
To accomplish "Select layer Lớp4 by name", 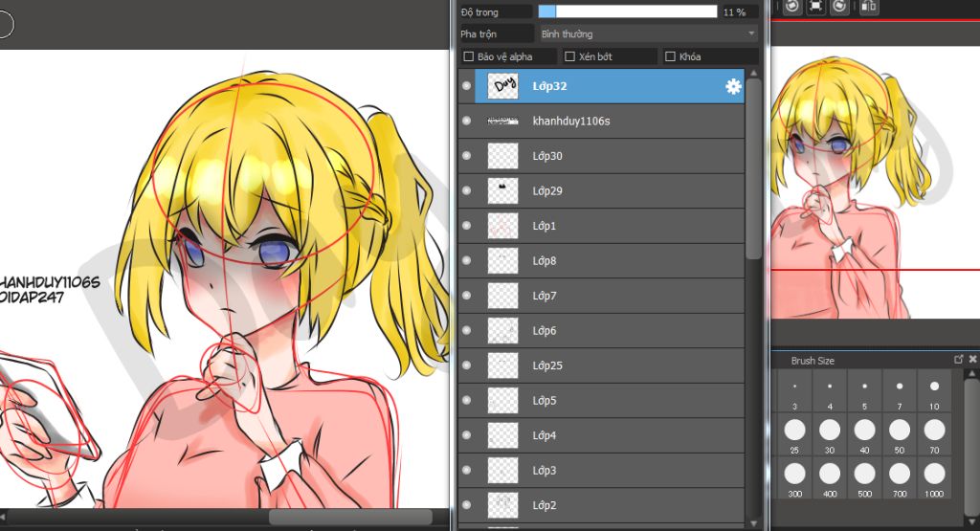I will point(545,435).
